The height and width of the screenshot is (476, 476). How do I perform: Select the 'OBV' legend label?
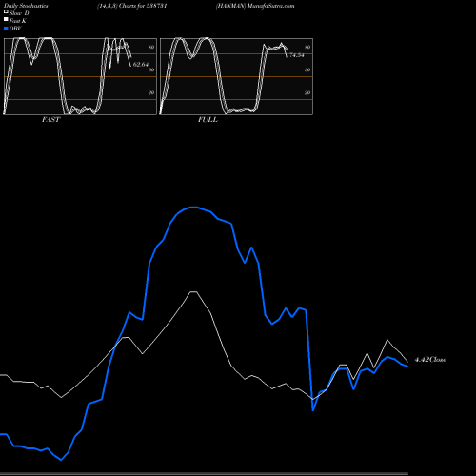15,29
